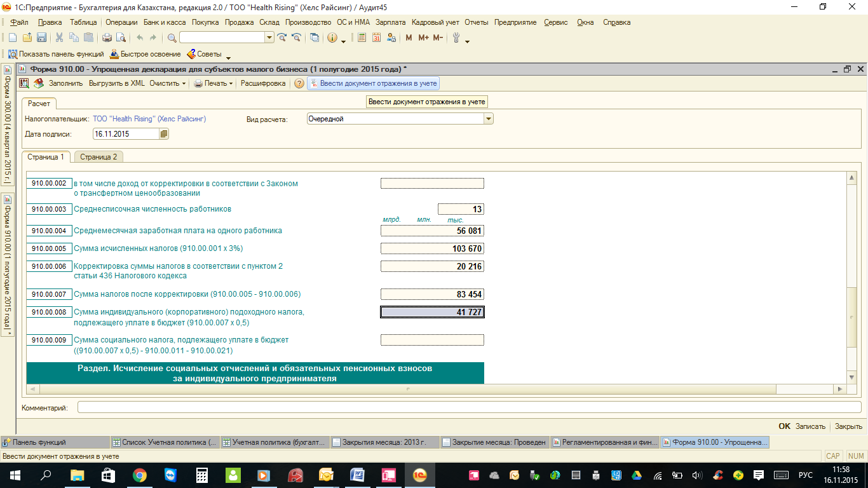
Task: Click the question mark help icon in form
Action: tap(299, 83)
